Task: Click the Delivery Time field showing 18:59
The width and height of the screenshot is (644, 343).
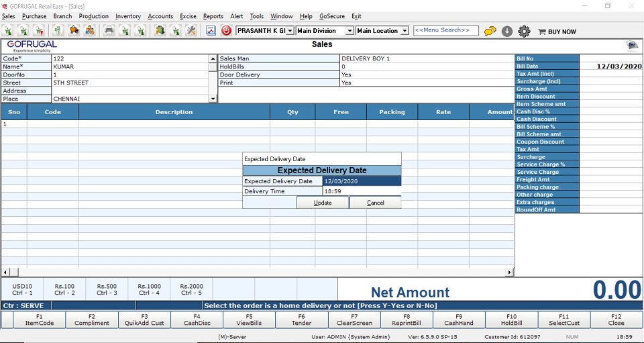Action: click(361, 191)
